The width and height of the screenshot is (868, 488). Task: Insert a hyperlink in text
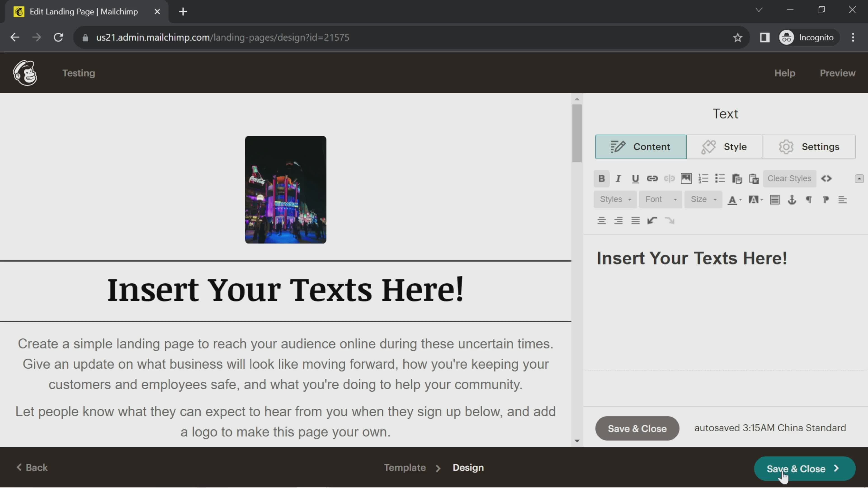pyautogui.click(x=652, y=178)
